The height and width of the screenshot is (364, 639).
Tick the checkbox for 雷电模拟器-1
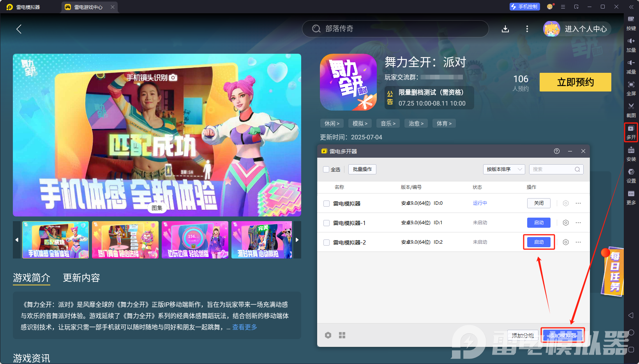[x=327, y=223]
